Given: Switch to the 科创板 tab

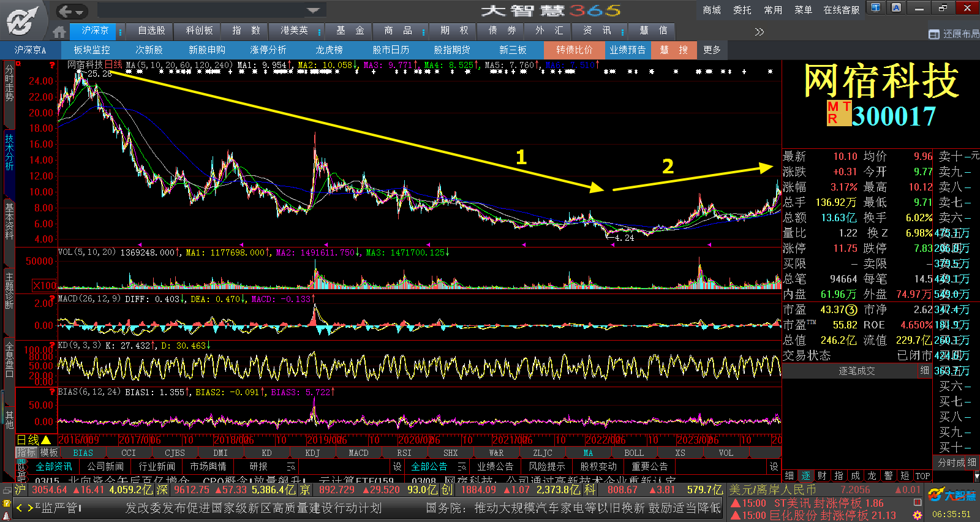Looking at the screenshot, I should pos(200,30).
